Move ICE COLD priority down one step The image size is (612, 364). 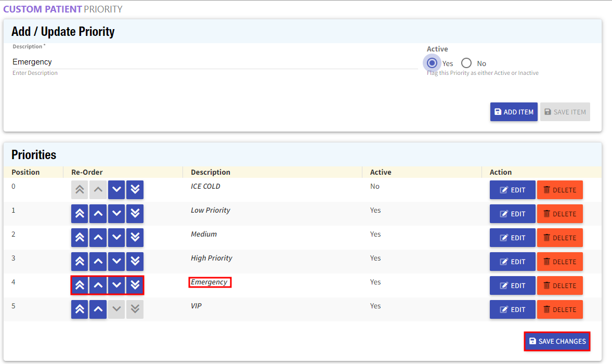(x=116, y=190)
